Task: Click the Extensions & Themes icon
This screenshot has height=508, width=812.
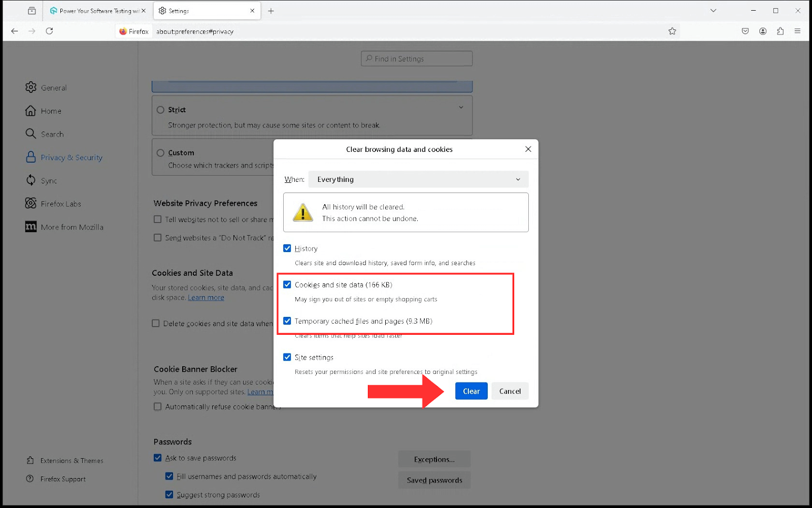Action: point(30,460)
